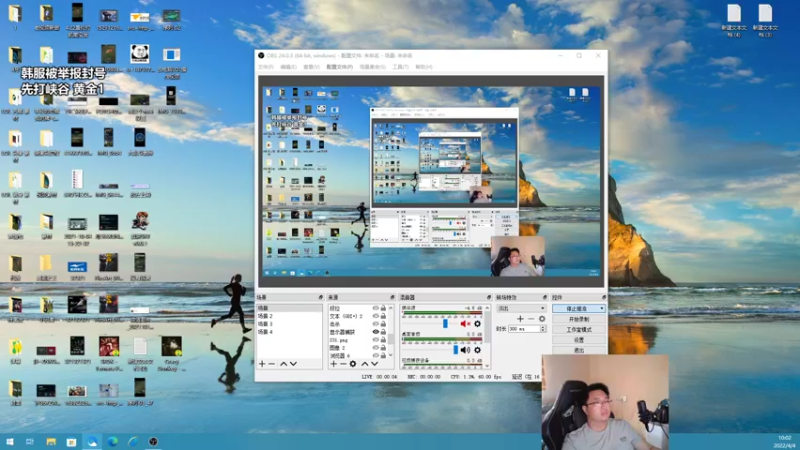Remove the selected source with the minus icon
Screen dimensions: 800x450
tap(343, 364)
